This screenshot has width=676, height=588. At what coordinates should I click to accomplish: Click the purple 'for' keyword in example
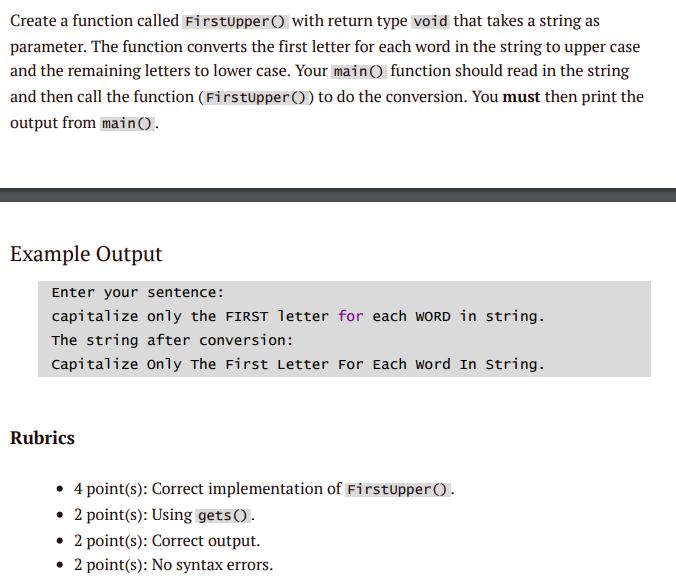[x=351, y=316]
